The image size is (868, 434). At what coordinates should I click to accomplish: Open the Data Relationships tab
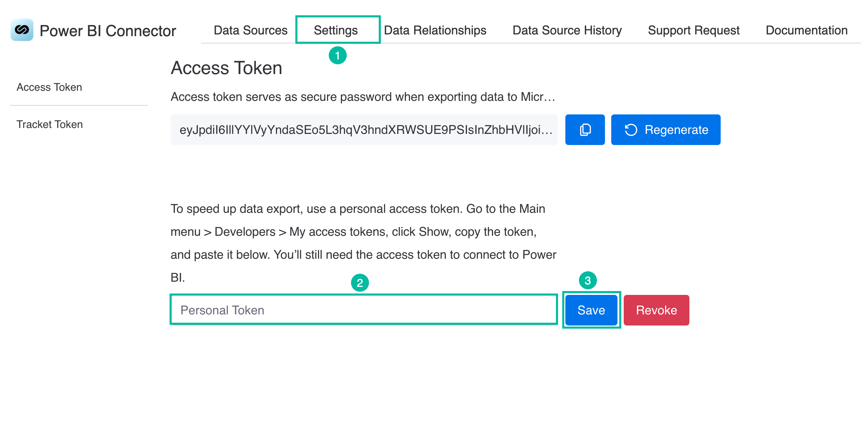[x=435, y=30]
